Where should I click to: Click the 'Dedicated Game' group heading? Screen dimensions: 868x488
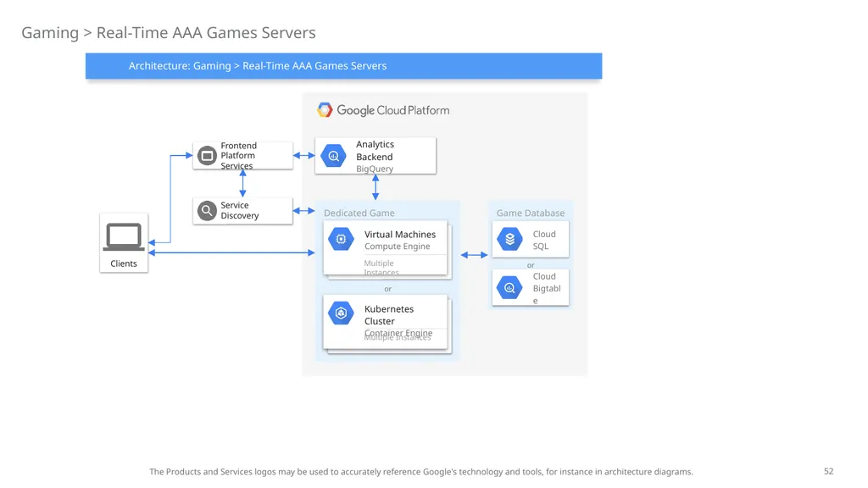(359, 213)
